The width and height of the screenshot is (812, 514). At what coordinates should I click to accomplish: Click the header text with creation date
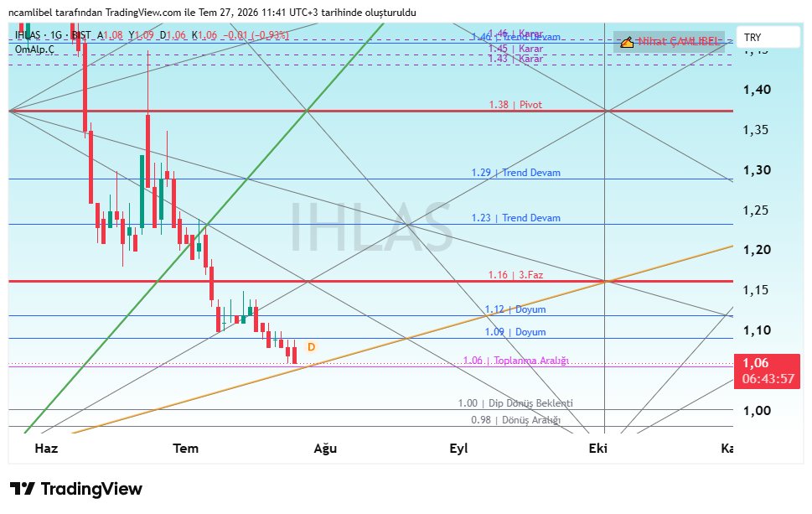point(212,13)
